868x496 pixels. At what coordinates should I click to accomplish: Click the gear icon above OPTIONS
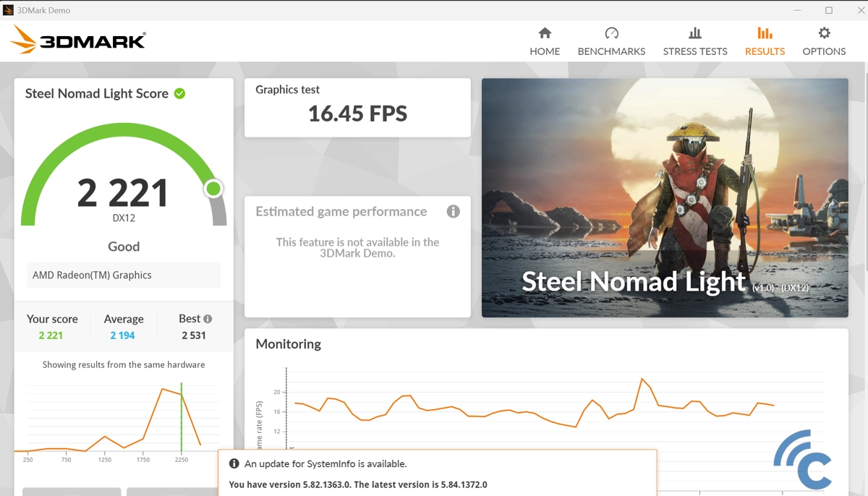pyautogui.click(x=824, y=33)
